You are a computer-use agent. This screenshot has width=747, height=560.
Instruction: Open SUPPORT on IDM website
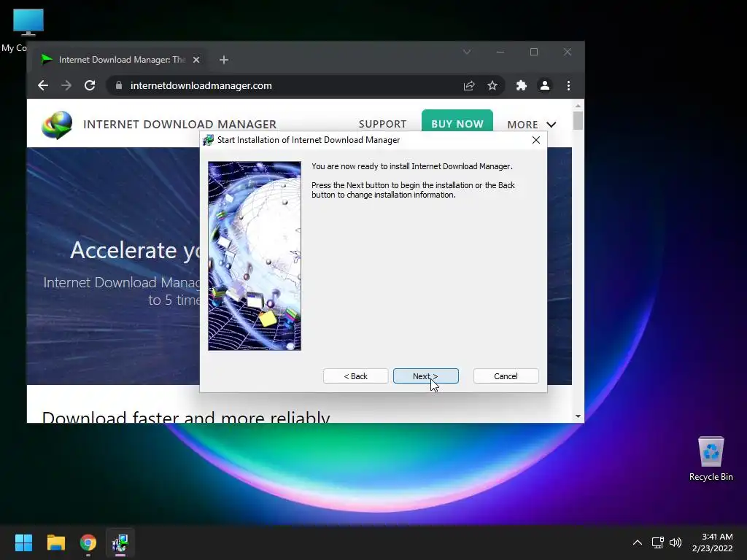point(382,124)
